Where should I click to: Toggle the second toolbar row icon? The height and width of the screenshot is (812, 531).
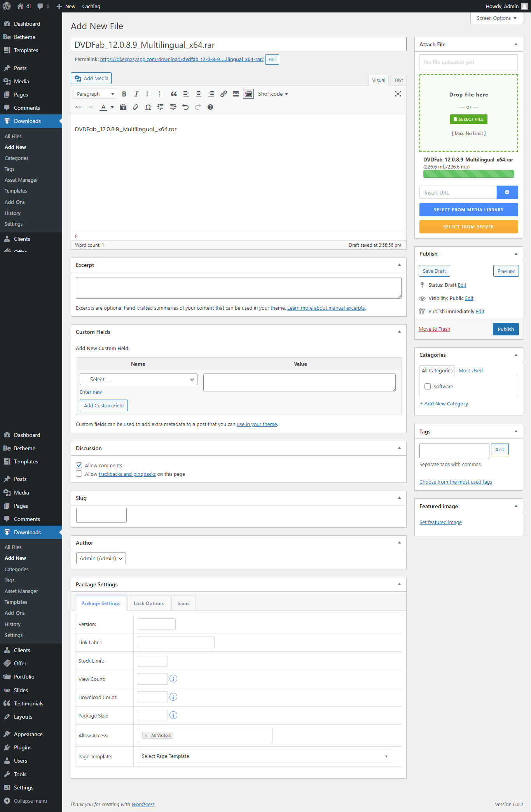coord(248,94)
